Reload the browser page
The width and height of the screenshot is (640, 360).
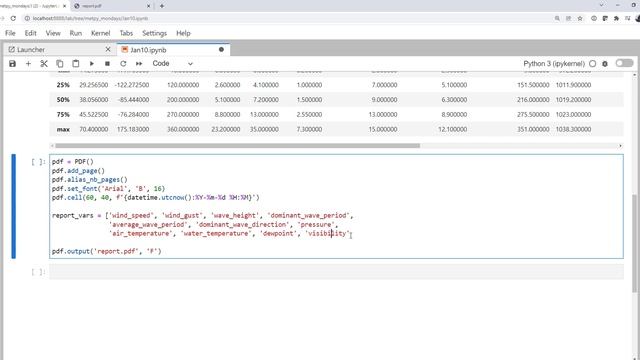[13, 18]
